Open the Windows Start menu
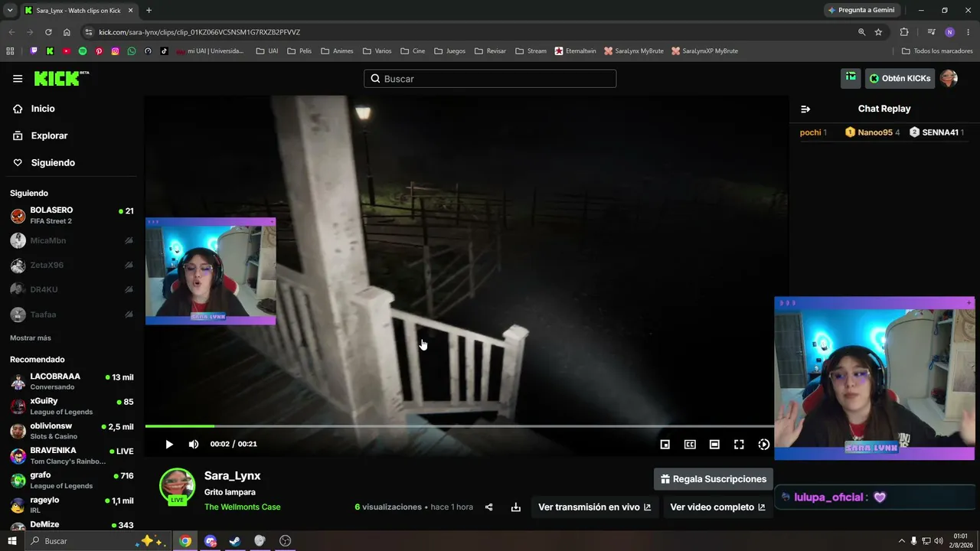Image resolution: width=980 pixels, height=551 pixels. click(x=12, y=541)
